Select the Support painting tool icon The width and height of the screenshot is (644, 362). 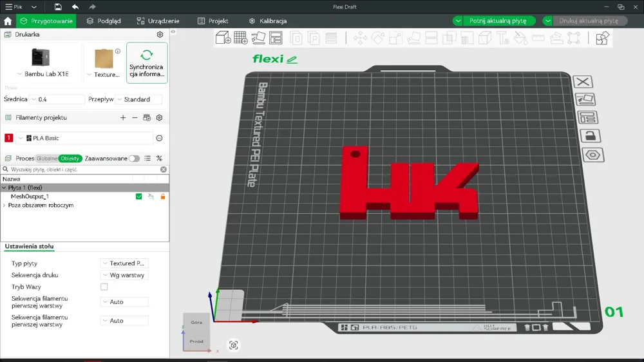(x=467, y=38)
